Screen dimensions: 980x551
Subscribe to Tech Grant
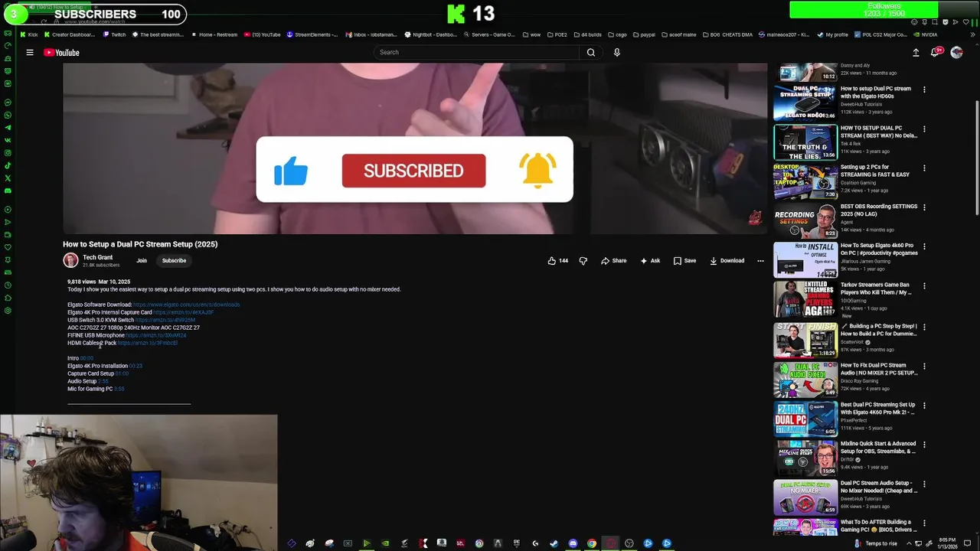click(x=174, y=261)
